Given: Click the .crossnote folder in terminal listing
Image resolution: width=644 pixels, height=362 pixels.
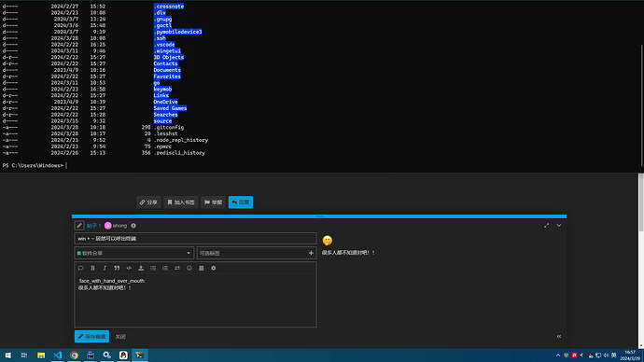Looking at the screenshot, I should (169, 7).
